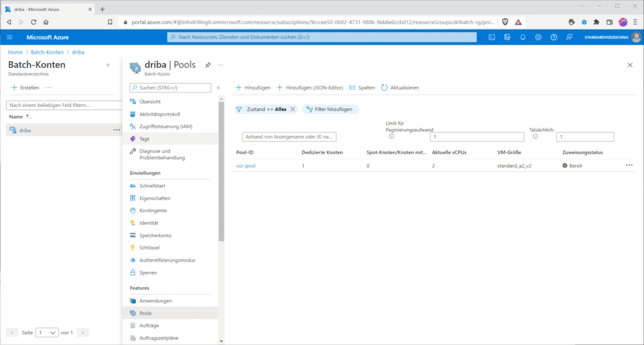Image resolution: width=644 pixels, height=345 pixels.
Task: Open the ocr-pool link
Action: [x=246, y=166]
